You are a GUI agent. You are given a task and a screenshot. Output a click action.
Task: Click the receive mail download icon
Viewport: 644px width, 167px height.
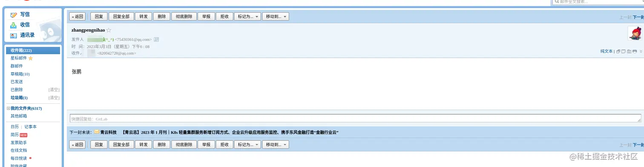(14, 25)
